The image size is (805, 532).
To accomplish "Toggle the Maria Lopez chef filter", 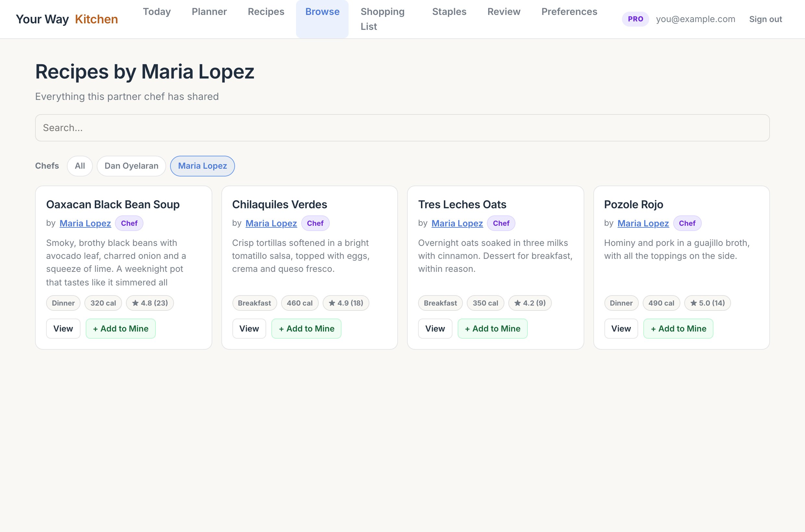I will tap(202, 166).
